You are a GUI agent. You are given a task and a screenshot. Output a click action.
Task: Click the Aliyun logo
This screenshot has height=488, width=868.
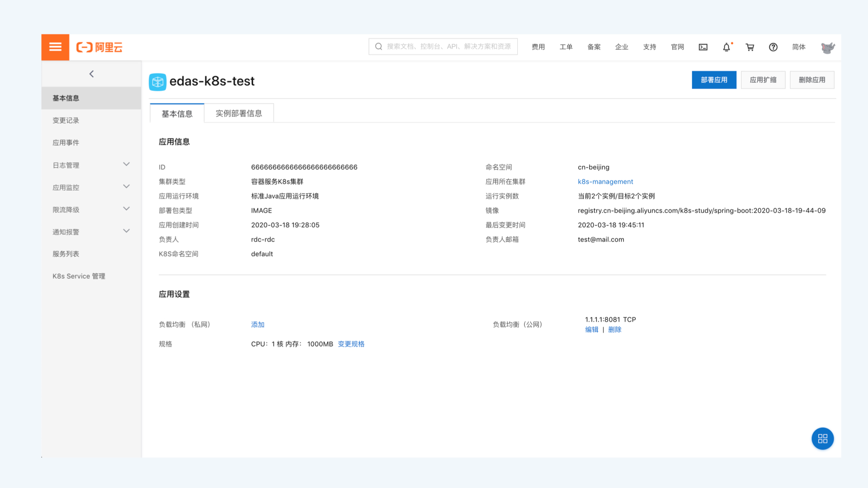[x=99, y=47]
